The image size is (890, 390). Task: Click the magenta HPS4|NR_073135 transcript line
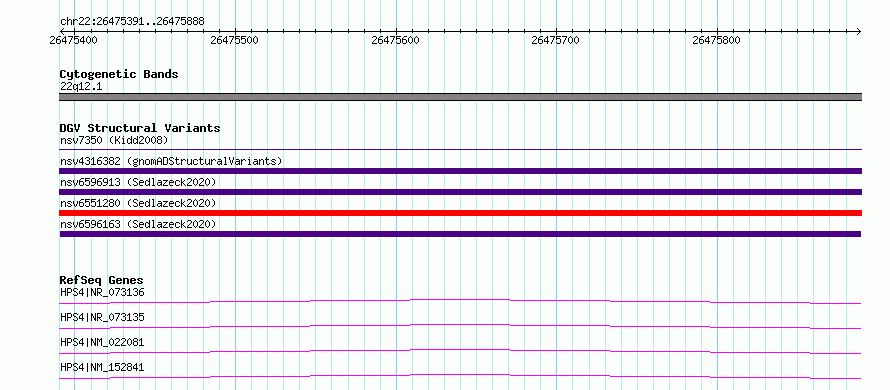pyautogui.click(x=460, y=326)
